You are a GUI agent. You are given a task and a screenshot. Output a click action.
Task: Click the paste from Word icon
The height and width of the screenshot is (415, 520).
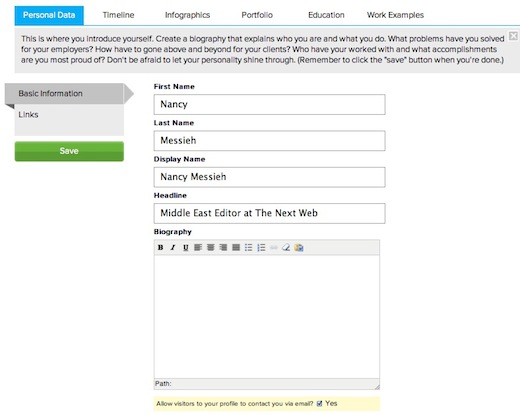pos(299,247)
